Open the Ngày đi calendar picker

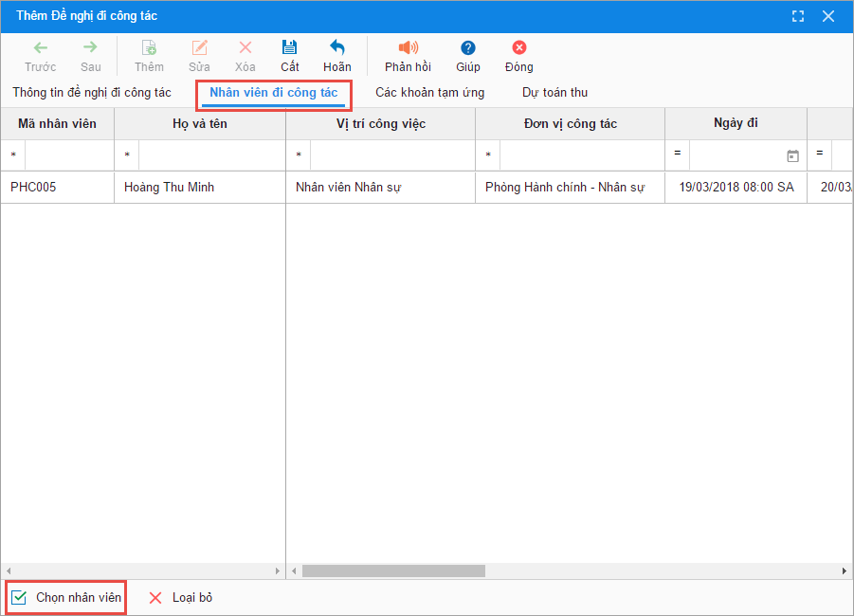[x=792, y=155]
